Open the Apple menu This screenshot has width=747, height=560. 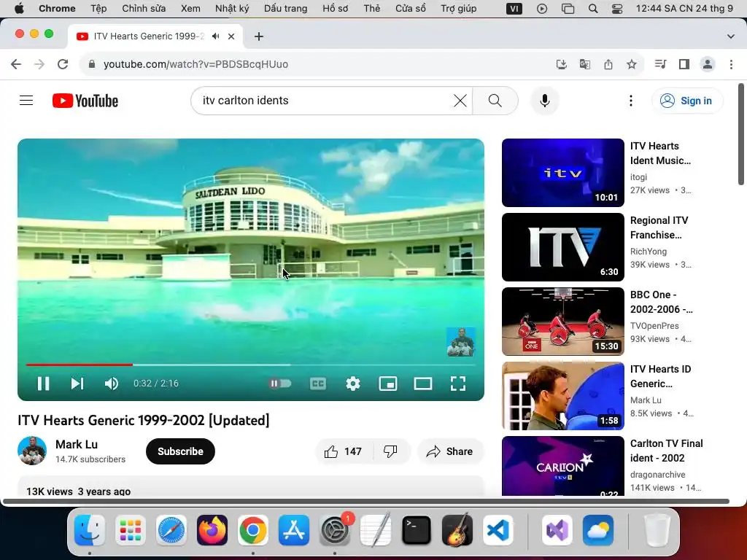[19, 8]
